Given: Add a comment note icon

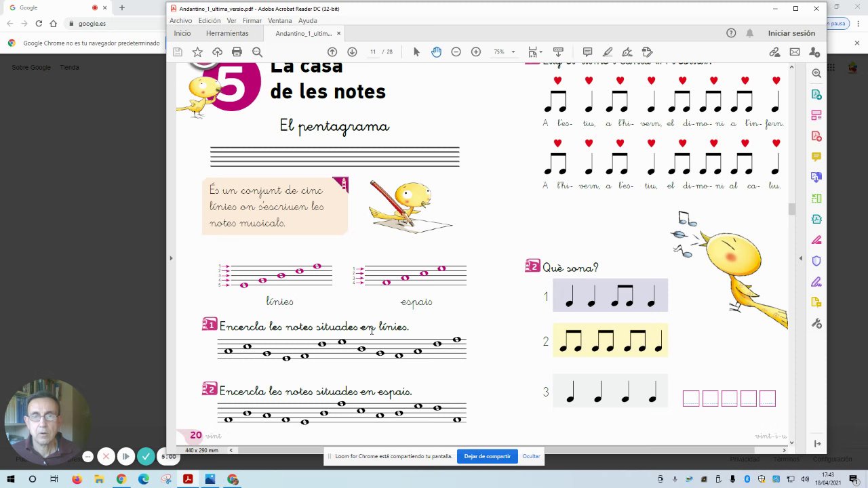Looking at the screenshot, I should coord(588,52).
